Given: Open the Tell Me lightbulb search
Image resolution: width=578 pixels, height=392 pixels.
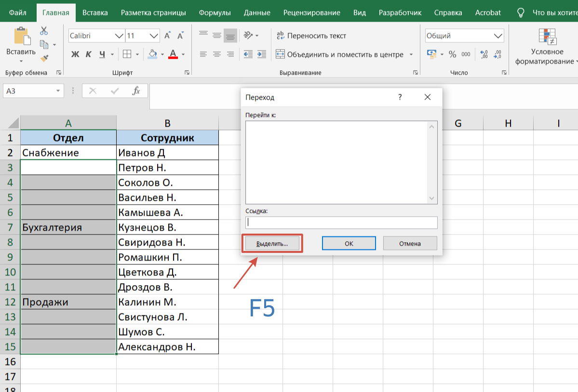Looking at the screenshot, I should [521, 13].
